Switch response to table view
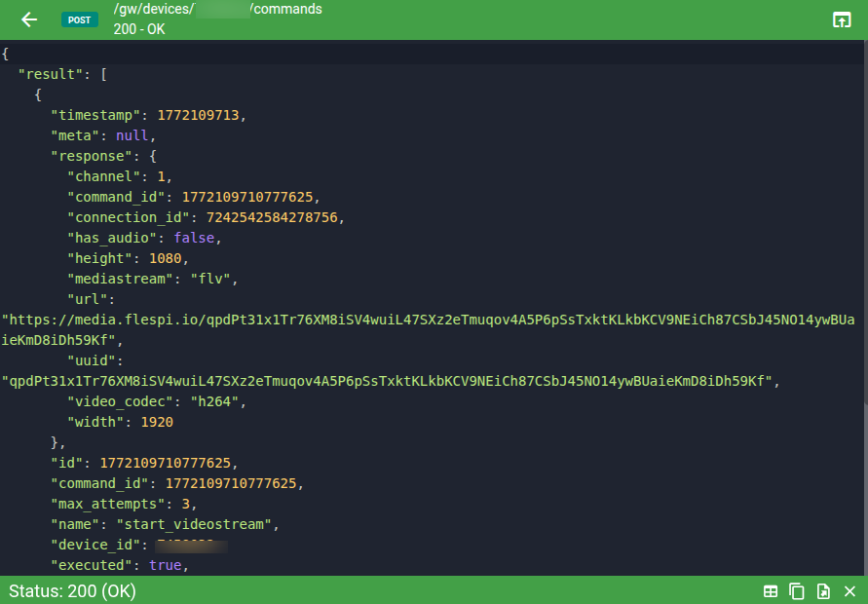This screenshot has height=604, width=868. click(x=771, y=591)
